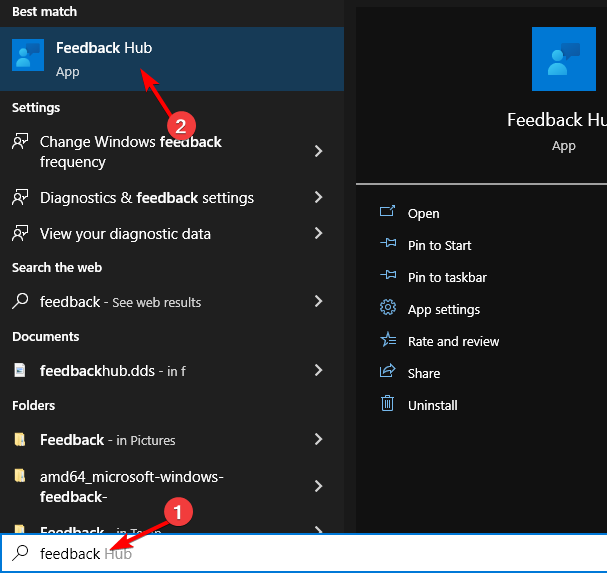Screen dimensions: 607x573
Task: Open Change Windows feedback frequency setting
Action: tap(172, 152)
